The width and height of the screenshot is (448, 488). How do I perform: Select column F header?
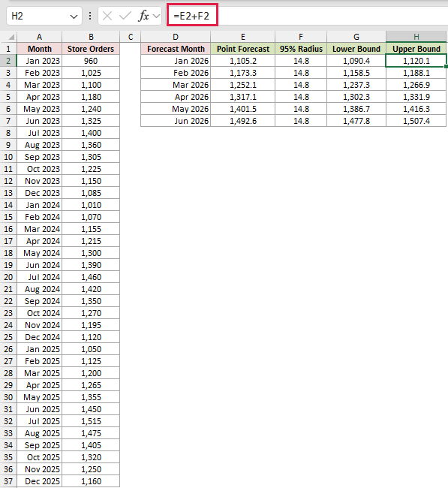tap(301, 37)
